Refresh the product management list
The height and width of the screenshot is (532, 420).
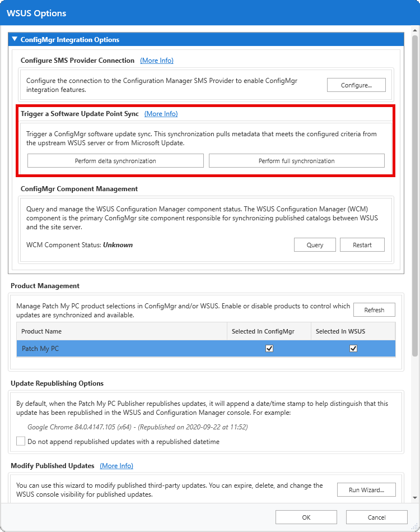[374, 310]
